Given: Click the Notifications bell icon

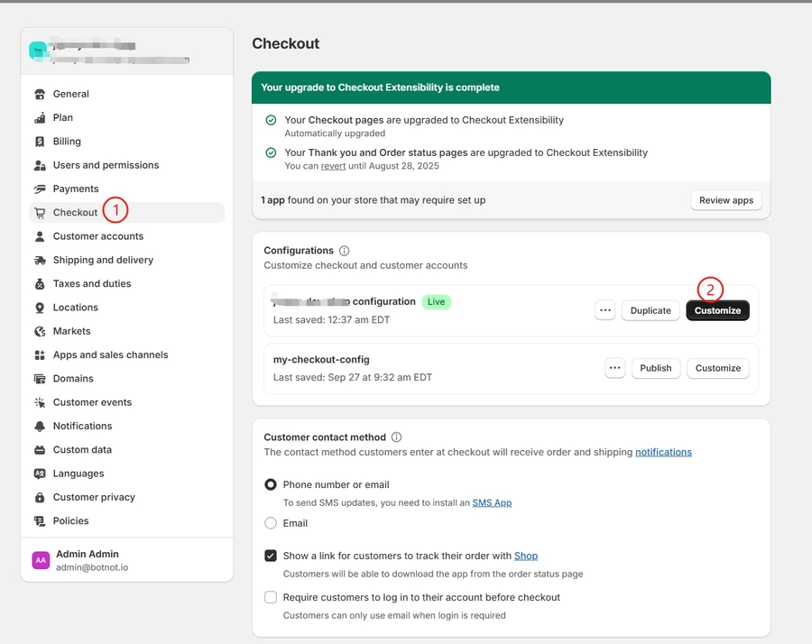Looking at the screenshot, I should coord(40,427).
